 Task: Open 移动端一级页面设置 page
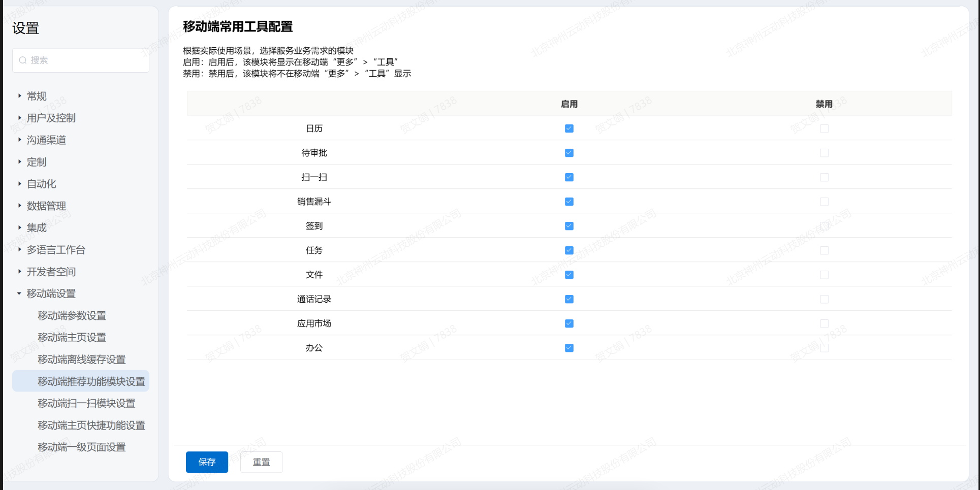(81, 447)
